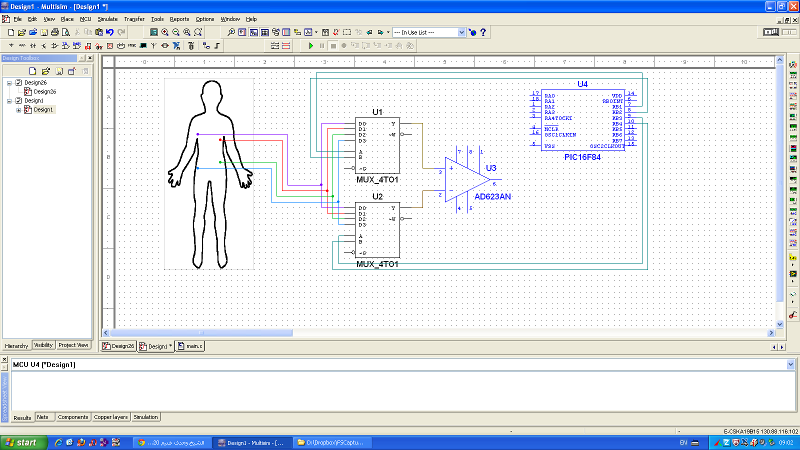
Task: Switch to Hierarchy tab
Action: coord(16,346)
